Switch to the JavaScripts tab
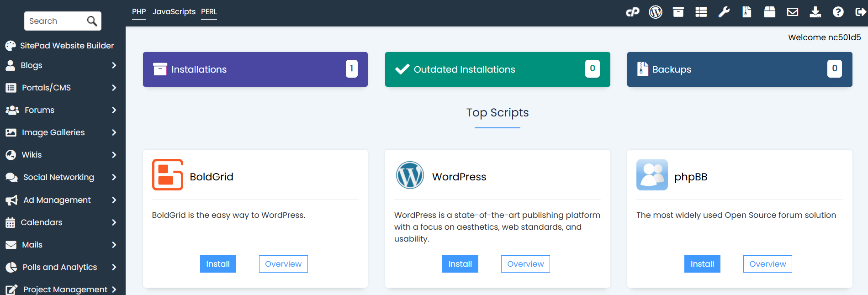 pos(174,12)
